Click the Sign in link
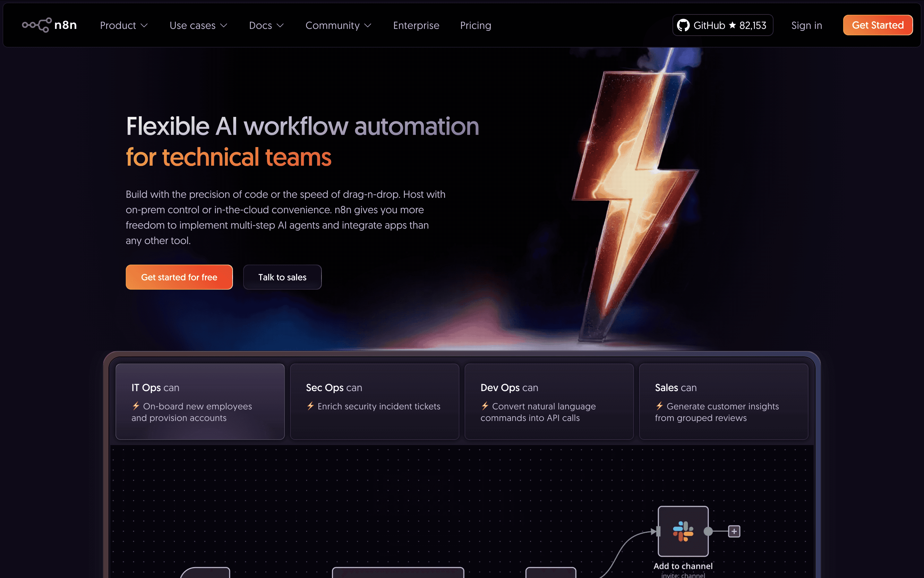924x578 pixels. pos(806,25)
